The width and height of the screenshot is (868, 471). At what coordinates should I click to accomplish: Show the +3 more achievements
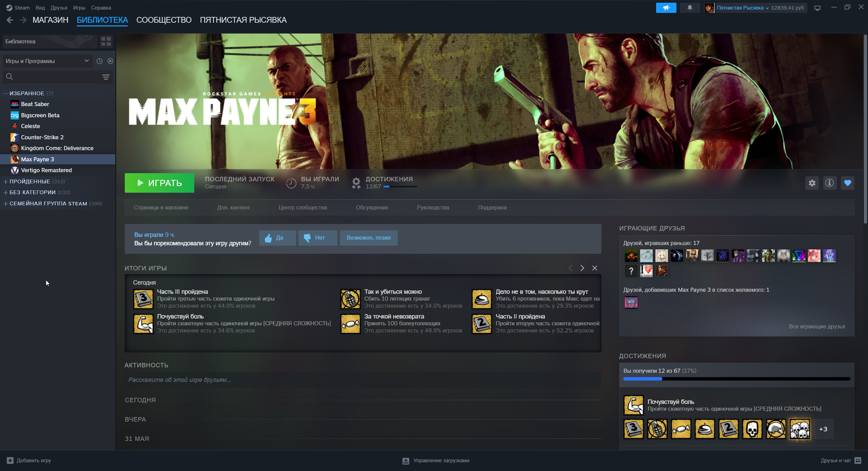823,429
